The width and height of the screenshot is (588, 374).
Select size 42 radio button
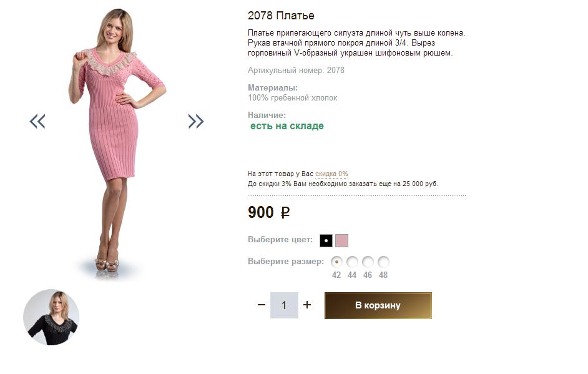point(337,262)
